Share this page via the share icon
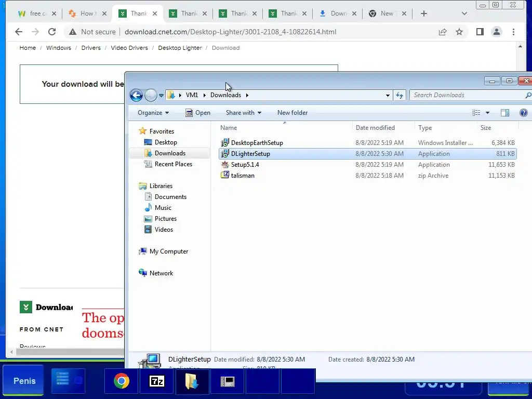The image size is (532, 399). pos(443,32)
